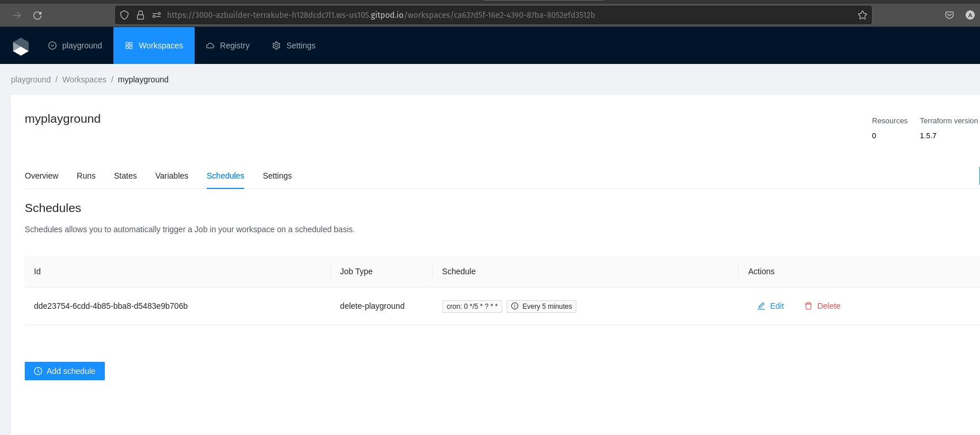The height and width of the screenshot is (435, 980).
Task: Open the Variables tab
Action: point(172,176)
